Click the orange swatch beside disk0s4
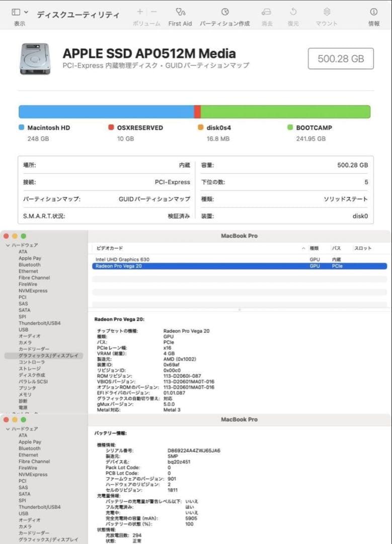 (x=200, y=127)
